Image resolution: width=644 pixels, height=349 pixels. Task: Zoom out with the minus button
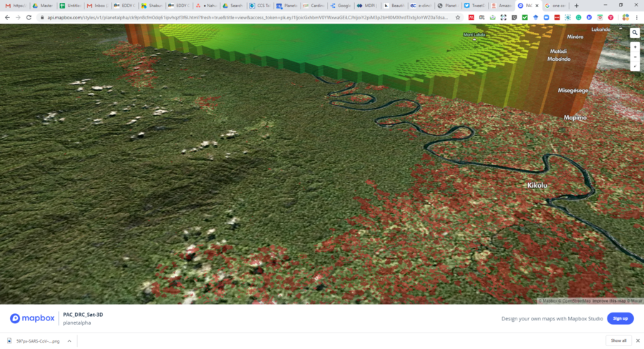(x=635, y=56)
